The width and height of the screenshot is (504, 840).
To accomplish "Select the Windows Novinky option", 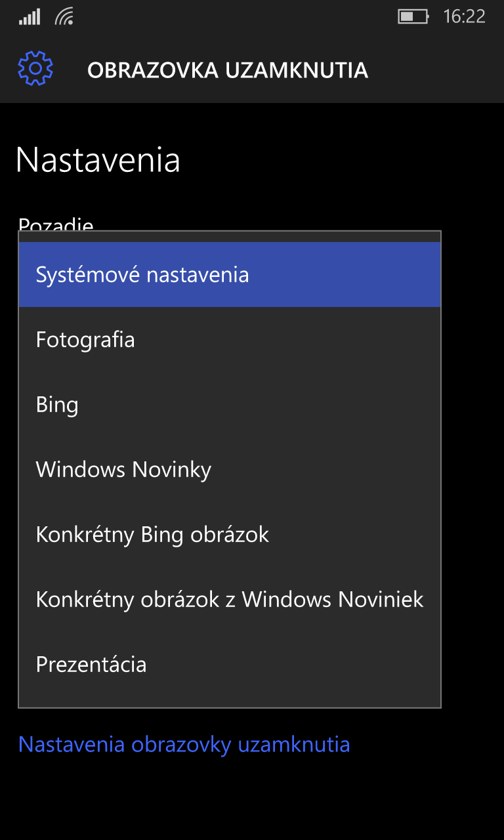I will tap(230, 469).
